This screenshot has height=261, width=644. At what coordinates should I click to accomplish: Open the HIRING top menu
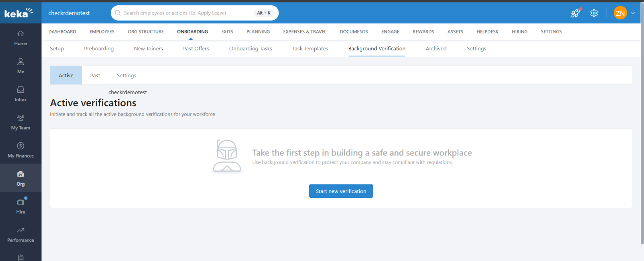point(519,31)
